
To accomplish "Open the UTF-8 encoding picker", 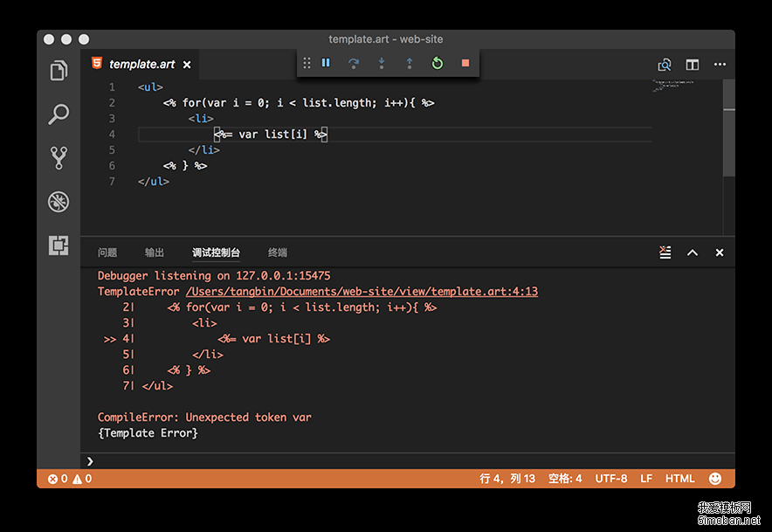I will click(611, 478).
